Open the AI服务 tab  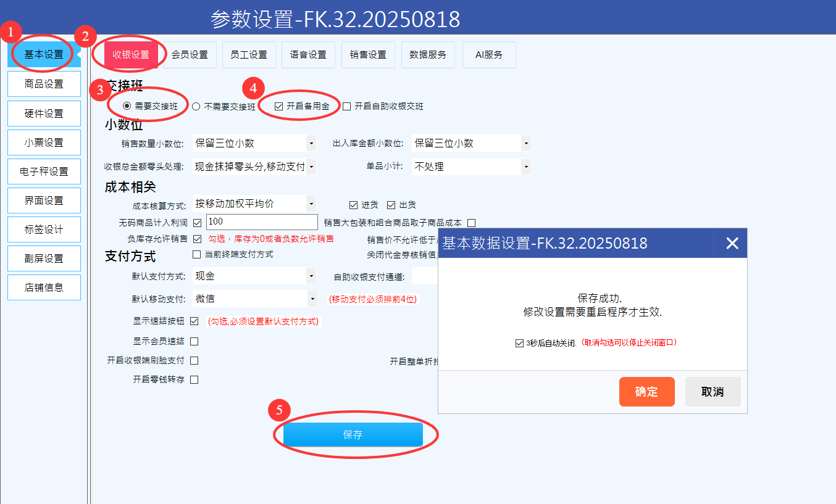pyautogui.click(x=488, y=55)
